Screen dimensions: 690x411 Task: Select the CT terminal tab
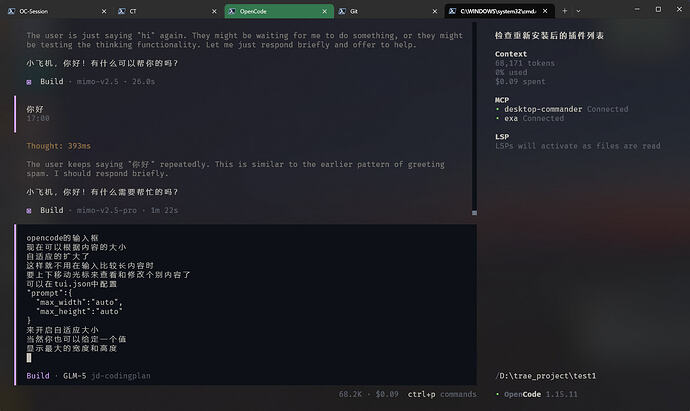(165, 11)
